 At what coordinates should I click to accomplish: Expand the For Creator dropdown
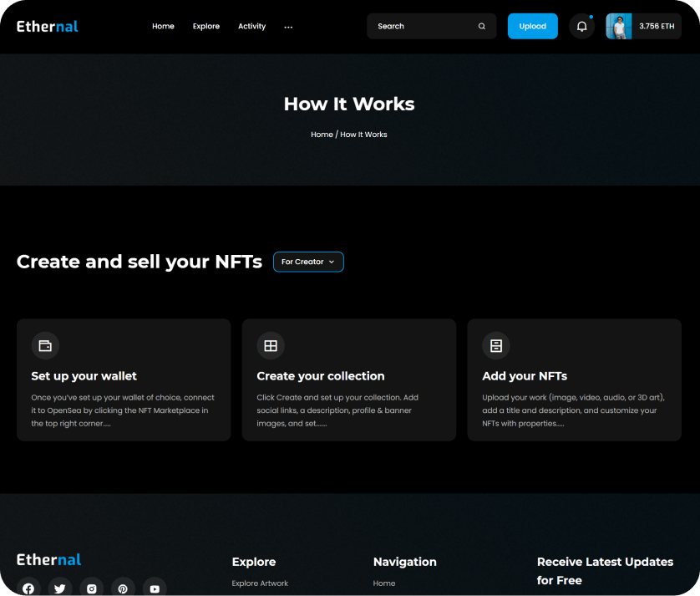pyautogui.click(x=308, y=262)
